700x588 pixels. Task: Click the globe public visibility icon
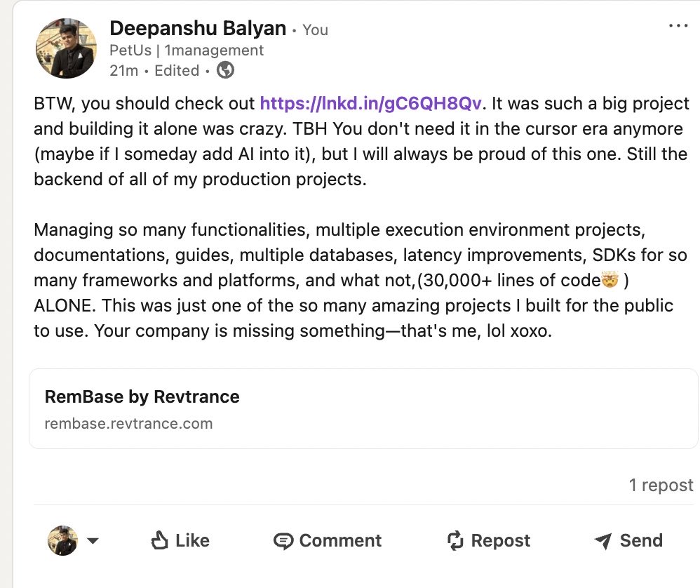(225, 70)
